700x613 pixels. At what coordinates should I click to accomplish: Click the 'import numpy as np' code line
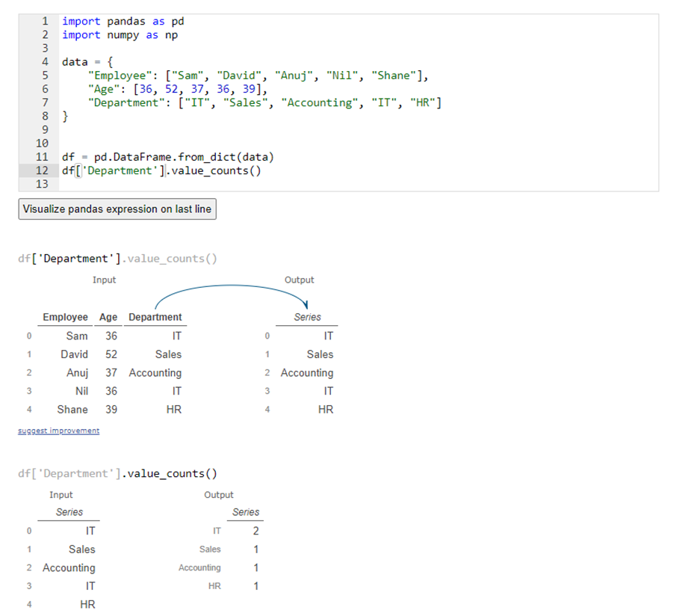[x=120, y=35]
